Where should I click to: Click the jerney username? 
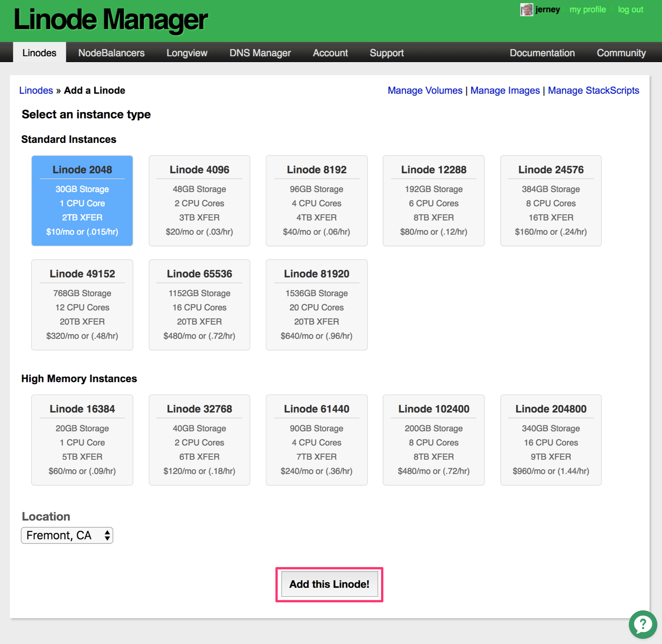click(548, 10)
